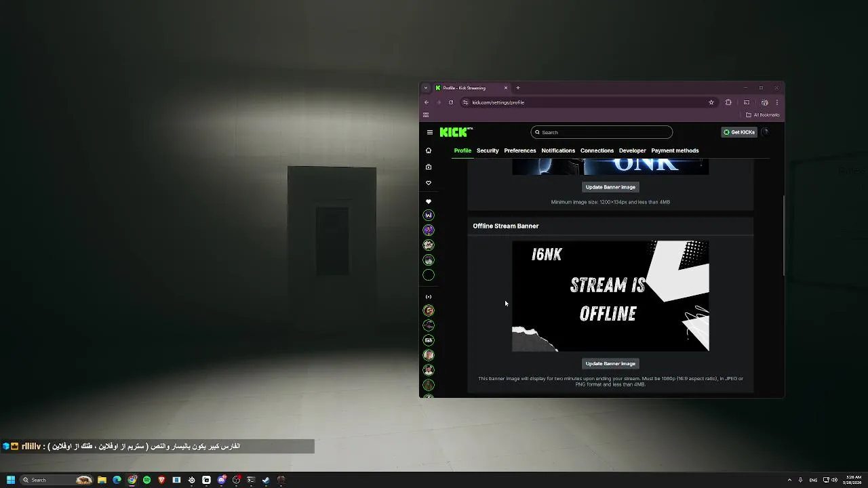This screenshot has width=868, height=488.
Task: Bookmark this page with star icon
Action: pyautogui.click(x=711, y=102)
